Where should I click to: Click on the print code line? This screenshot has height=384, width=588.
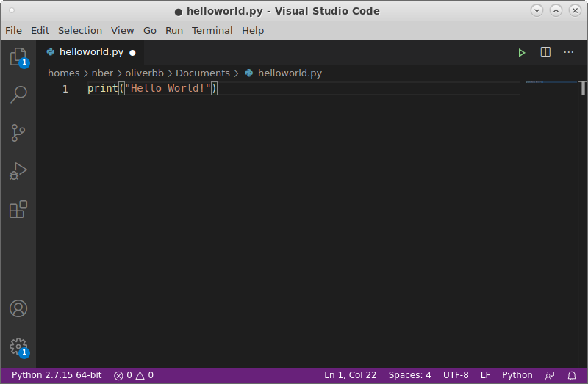pyautogui.click(x=152, y=89)
